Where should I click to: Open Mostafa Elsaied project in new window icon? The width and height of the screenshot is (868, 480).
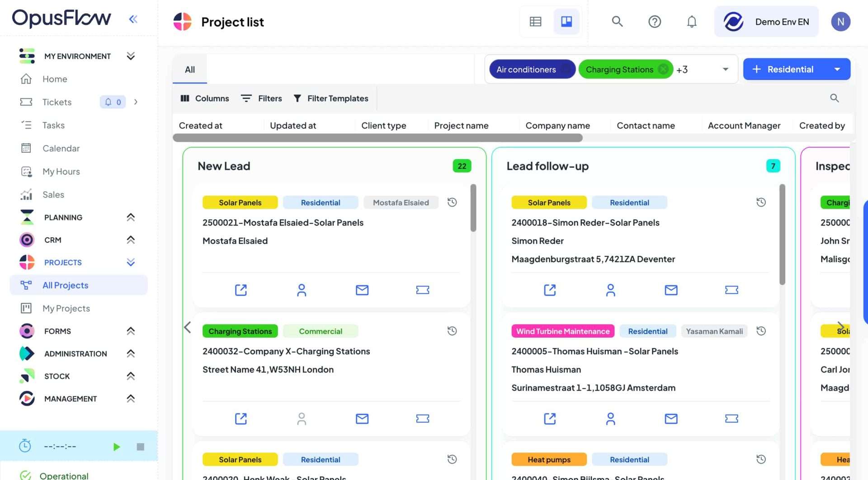click(241, 290)
